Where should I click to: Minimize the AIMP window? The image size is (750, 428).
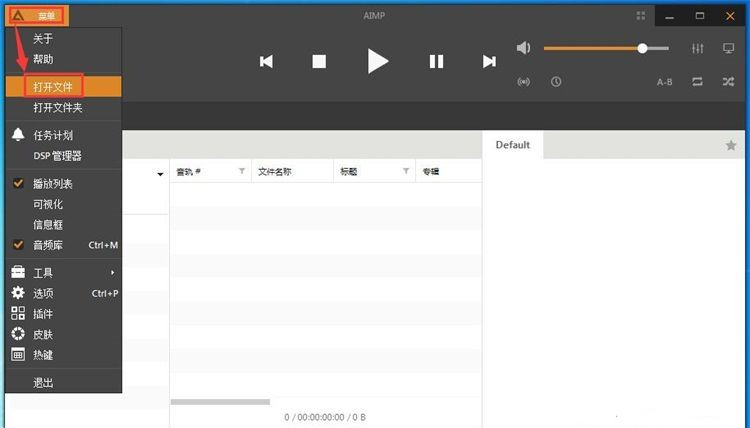[670, 16]
